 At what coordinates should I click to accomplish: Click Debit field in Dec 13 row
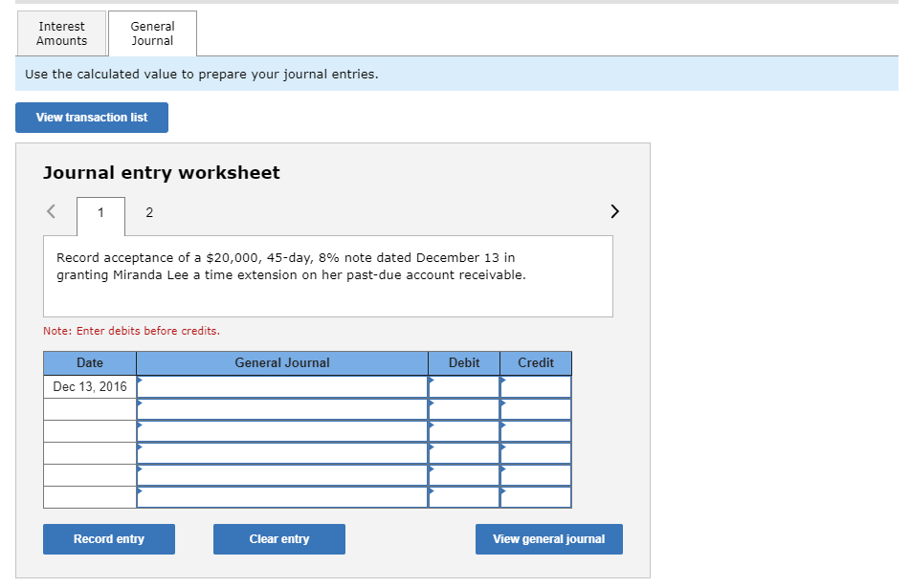pyautogui.click(x=464, y=387)
